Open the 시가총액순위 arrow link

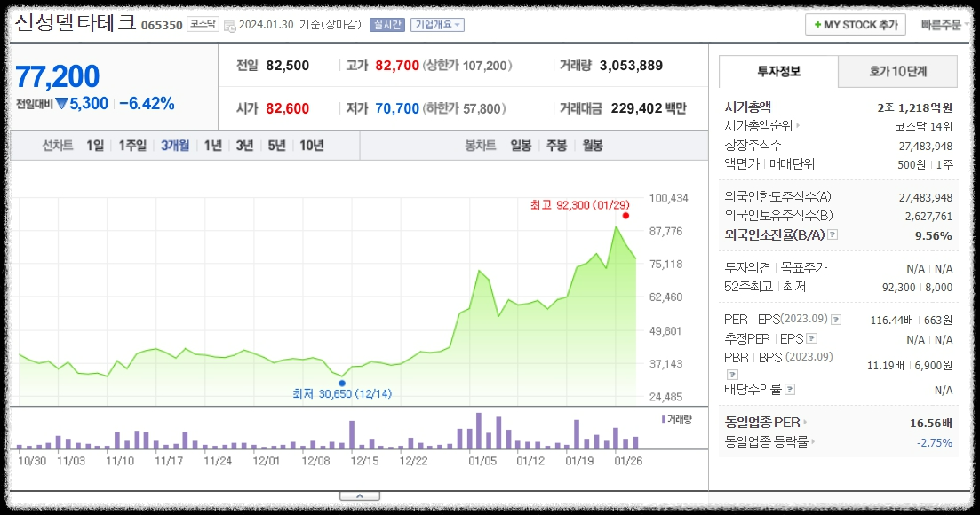pos(761,126)
